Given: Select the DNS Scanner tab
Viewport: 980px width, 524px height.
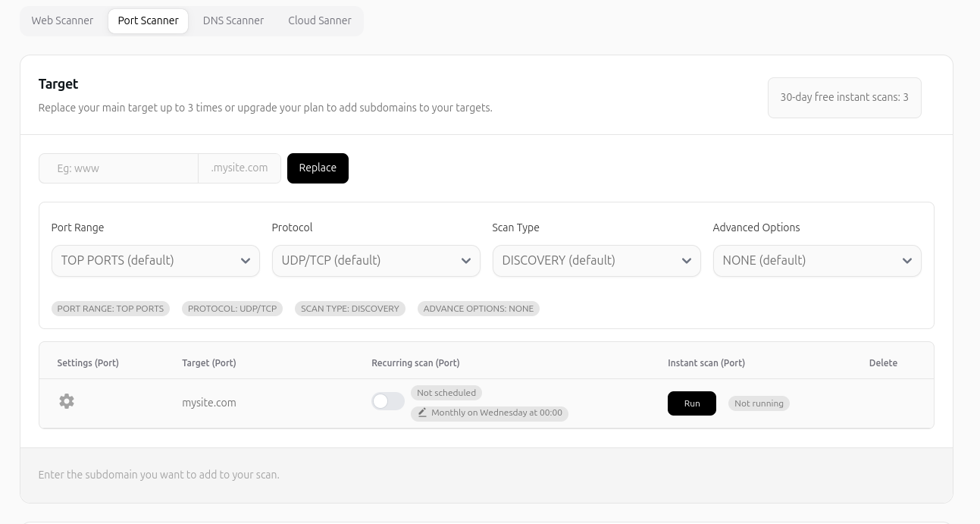Looking at the screenshot, I should coord(233,20).
